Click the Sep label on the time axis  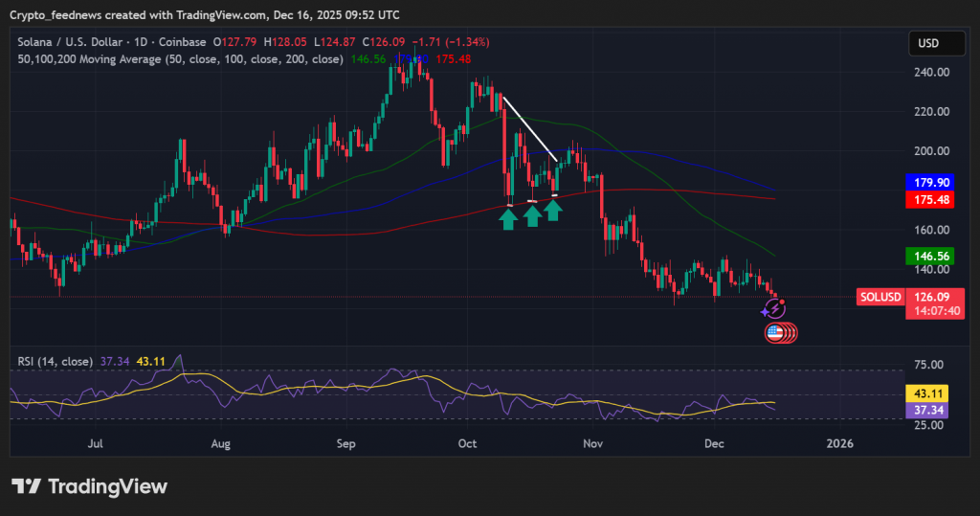point(346,443)
